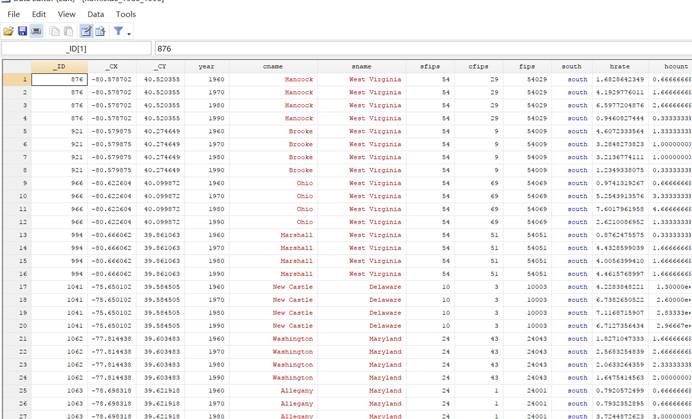
Task: Click Maryland sname in row 22
Action: tap(385, 352)
